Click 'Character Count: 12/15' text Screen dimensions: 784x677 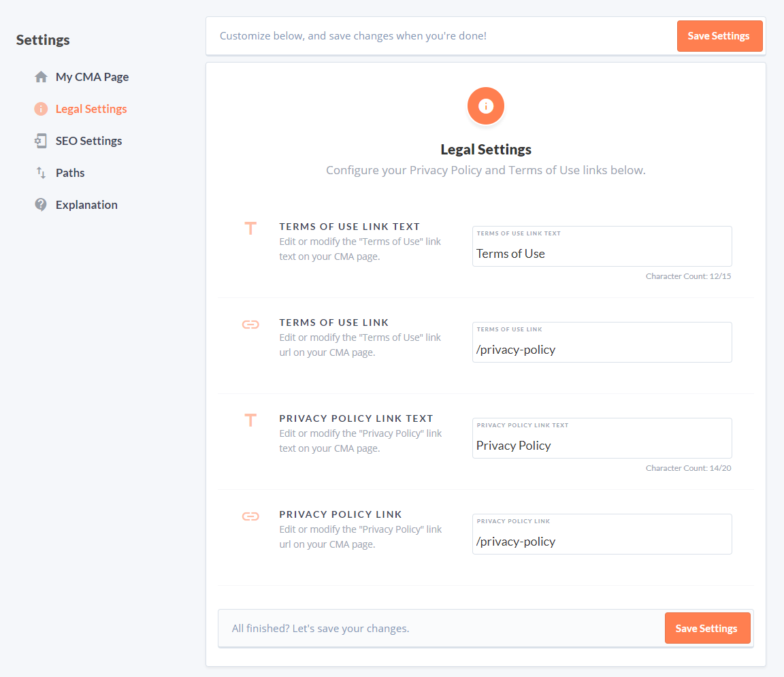[x=688, y=276]
